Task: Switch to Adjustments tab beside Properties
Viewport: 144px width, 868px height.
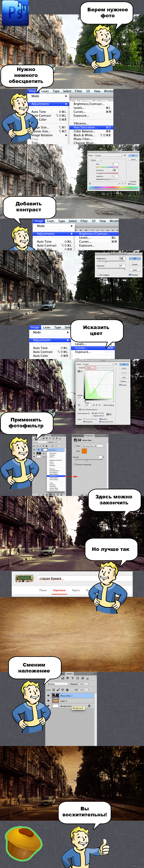Action: [78, 436]
